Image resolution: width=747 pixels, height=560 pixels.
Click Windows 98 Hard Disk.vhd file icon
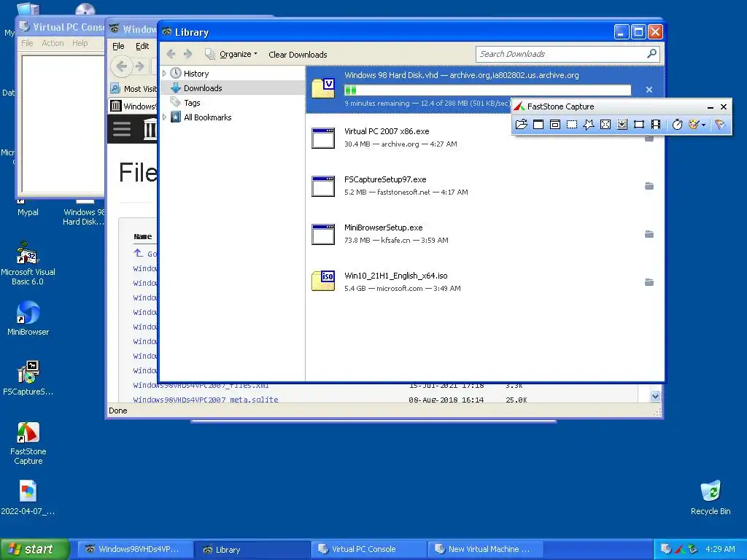323,88
